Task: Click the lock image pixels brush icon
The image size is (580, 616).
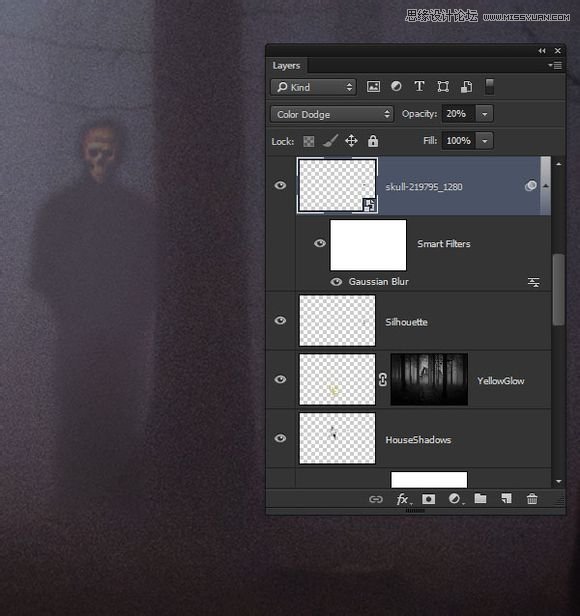Action: pyautogui.click(x=330, y=141)
